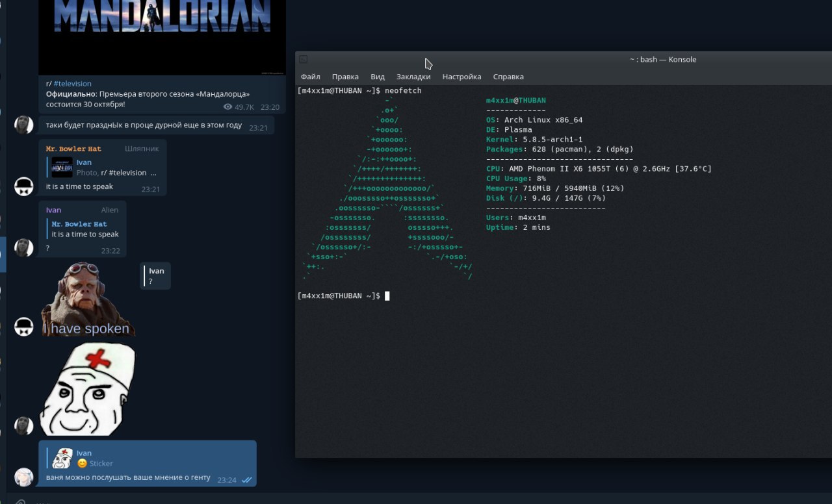Click the Ivan '?' reply bubble beside sticker
This screenshot has height=504, width=832.
pos(156,276)
